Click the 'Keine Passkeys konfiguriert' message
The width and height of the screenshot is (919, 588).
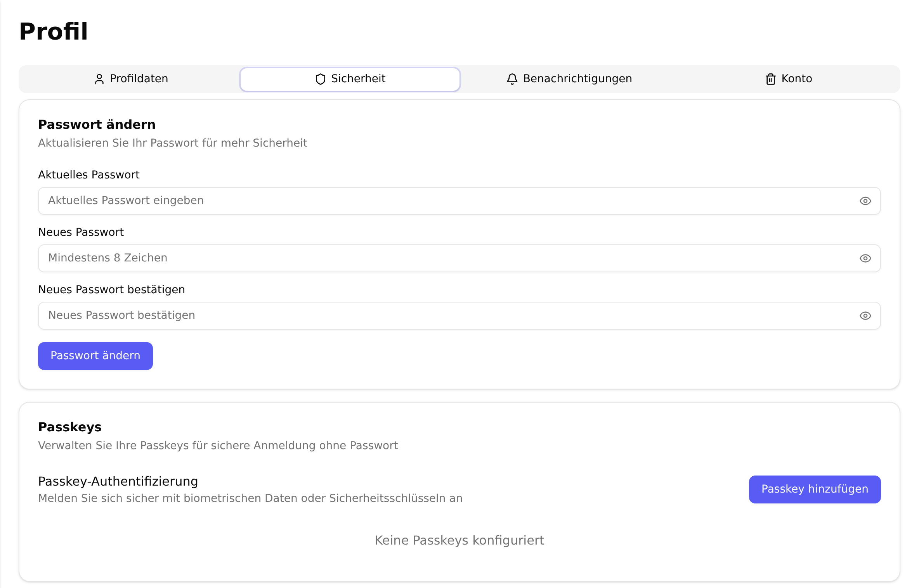[459, 540]
